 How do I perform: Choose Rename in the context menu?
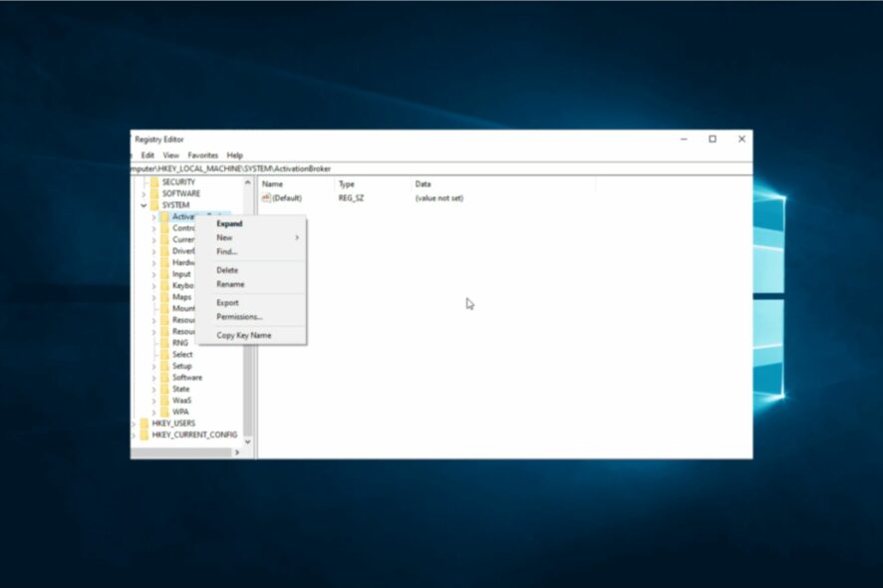pos(251,284)
